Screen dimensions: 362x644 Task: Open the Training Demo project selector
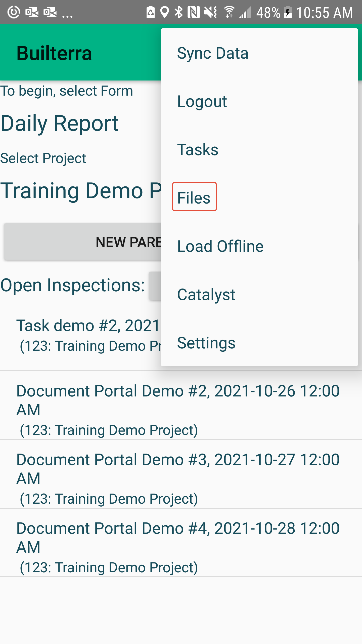(x=80, y=191)
